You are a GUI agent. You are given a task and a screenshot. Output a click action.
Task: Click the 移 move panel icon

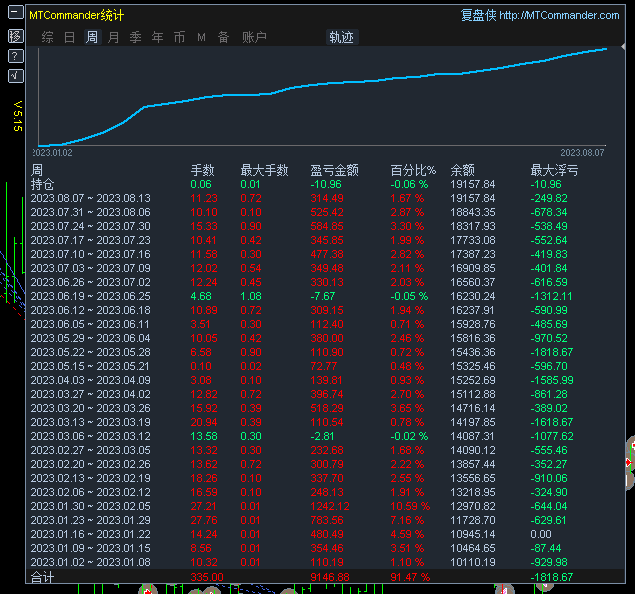[x=15, y=36]
